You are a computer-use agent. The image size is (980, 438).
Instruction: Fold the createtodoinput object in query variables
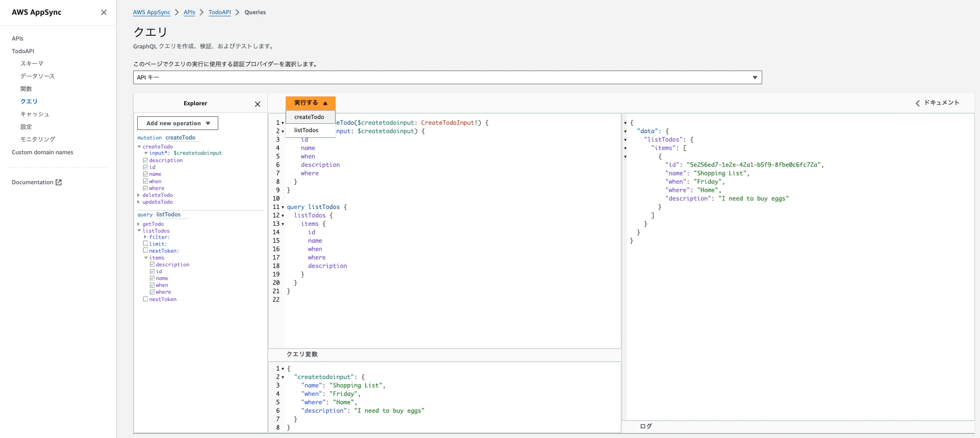pos(282,377)
